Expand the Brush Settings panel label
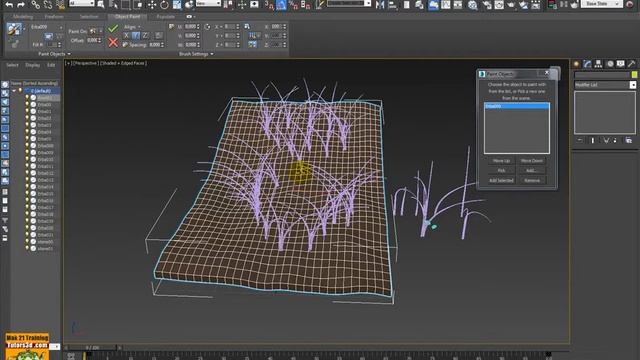The image size is (640, 360). [x=196, y=54]
